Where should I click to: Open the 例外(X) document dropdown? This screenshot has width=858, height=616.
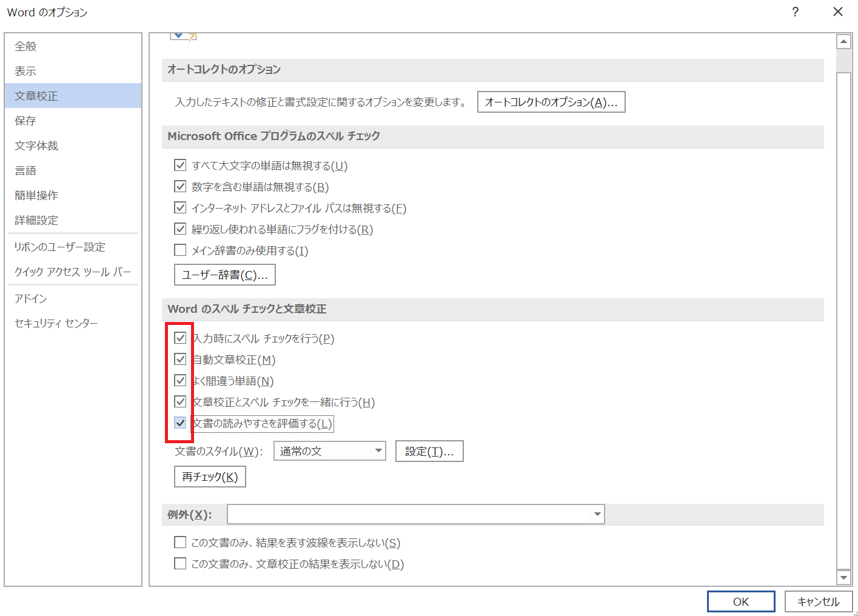416,514
